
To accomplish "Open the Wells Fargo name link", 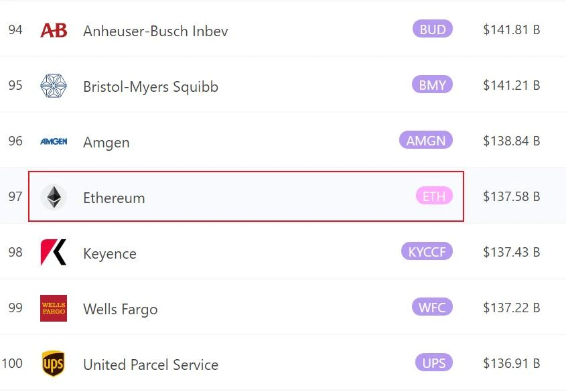I will [120, 310].
